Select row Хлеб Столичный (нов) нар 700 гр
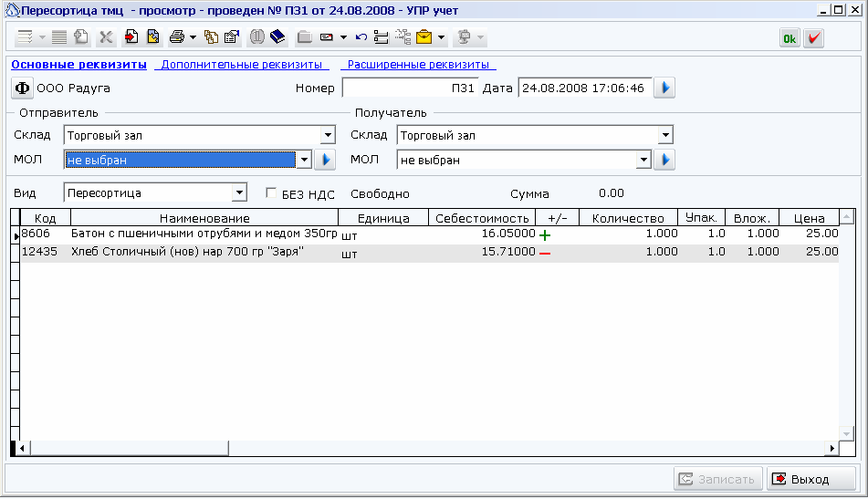This screenshot has width=868, height=499. (x=430, y=253)
